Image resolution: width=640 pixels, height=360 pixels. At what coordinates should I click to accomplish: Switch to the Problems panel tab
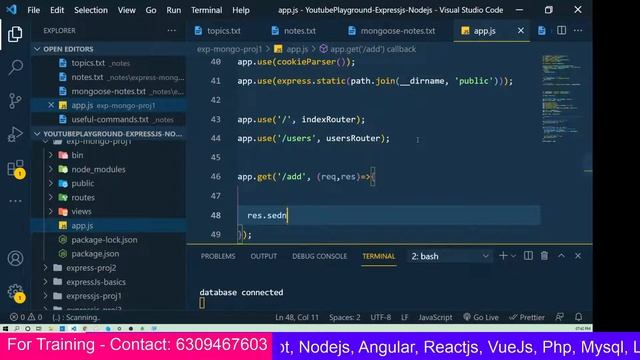click(x=218, y=256)
